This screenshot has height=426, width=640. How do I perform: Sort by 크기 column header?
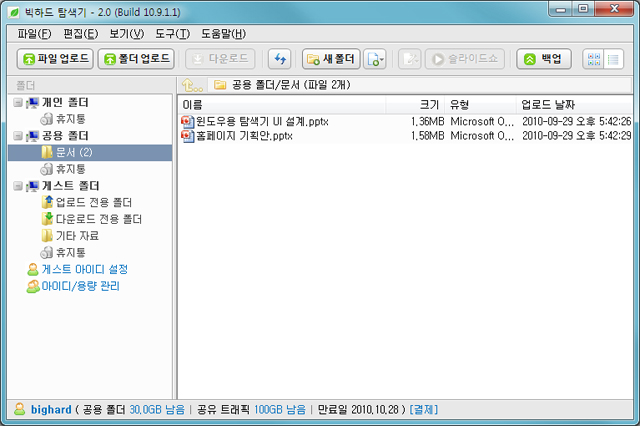415,105
